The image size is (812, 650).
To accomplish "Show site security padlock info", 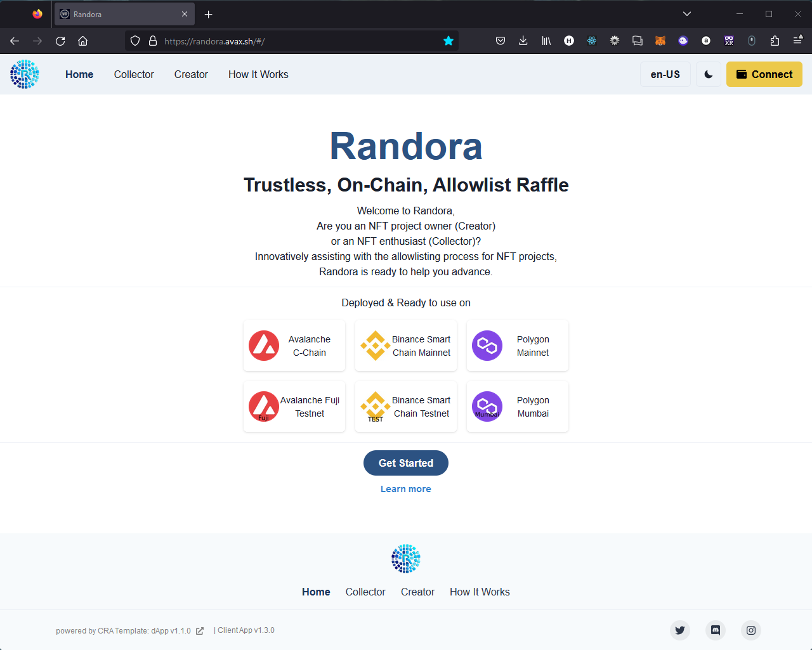I will (x=152, y=41).
